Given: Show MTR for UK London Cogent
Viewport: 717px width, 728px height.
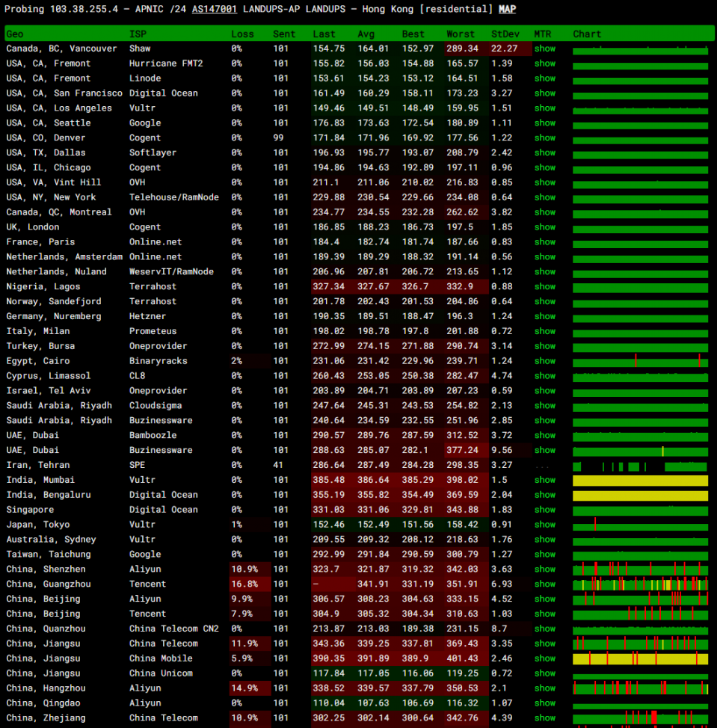Looking at the screenshot, I should (544, 227).
